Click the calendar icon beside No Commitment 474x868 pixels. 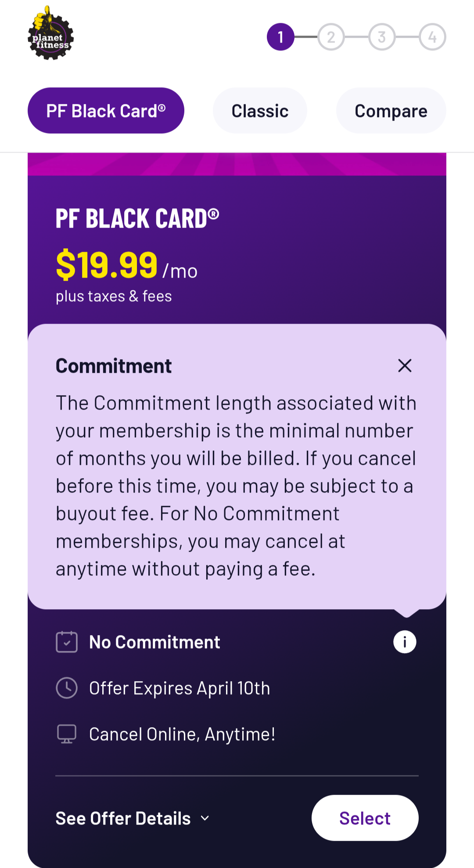pos(67,642)
